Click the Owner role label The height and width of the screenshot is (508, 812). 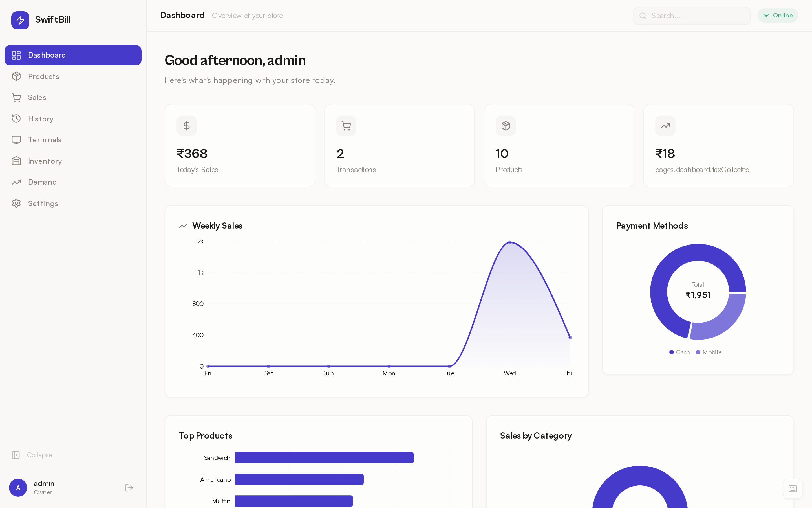coord(43,492)
